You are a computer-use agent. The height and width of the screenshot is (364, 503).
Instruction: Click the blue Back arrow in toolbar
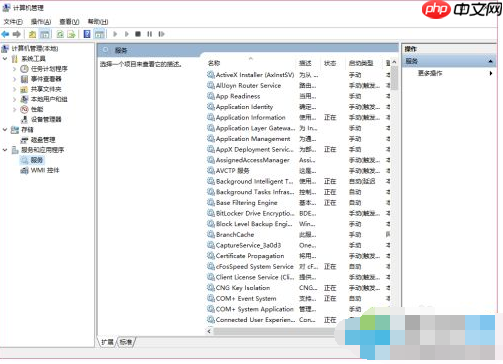pos(5,34)
